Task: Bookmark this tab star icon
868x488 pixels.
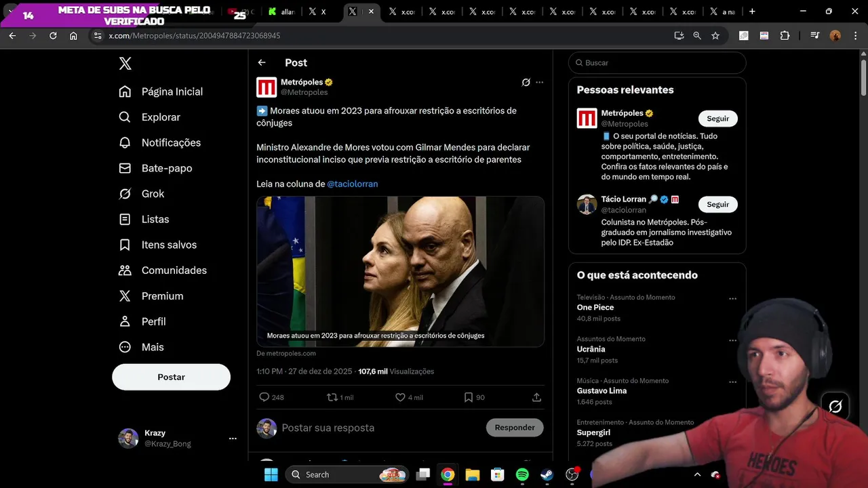Action: [x=715, y=35]
